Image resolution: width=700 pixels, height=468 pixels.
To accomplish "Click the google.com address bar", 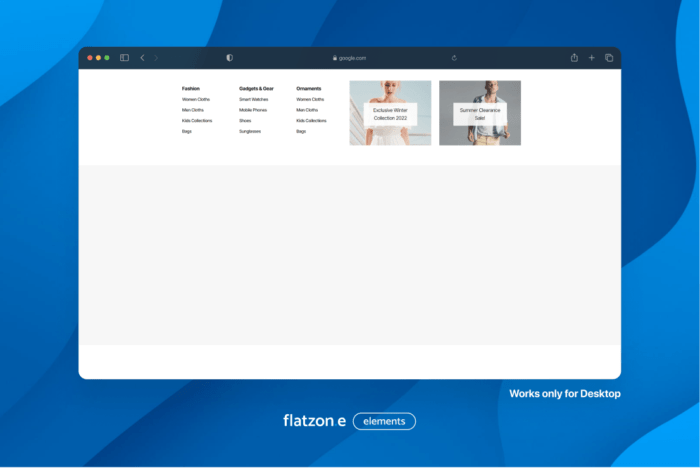I will (x=349, y=58).
